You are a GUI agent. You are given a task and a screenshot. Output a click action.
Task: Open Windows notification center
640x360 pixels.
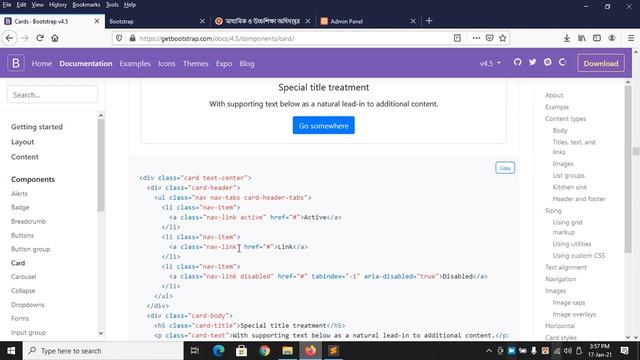[624, 351]
